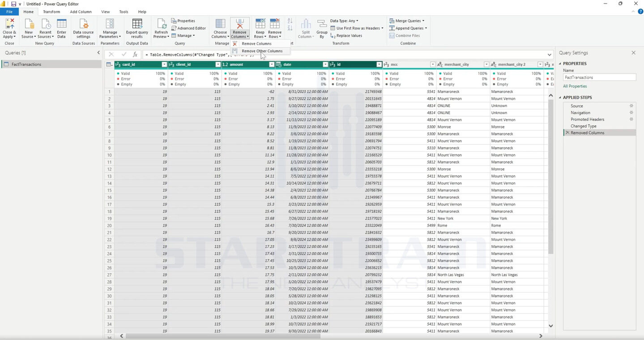Image resolution: width=644 pixels, height=340 pixels.
Task: Click Use First Row as Headers
Action: (x=357, y=28)
